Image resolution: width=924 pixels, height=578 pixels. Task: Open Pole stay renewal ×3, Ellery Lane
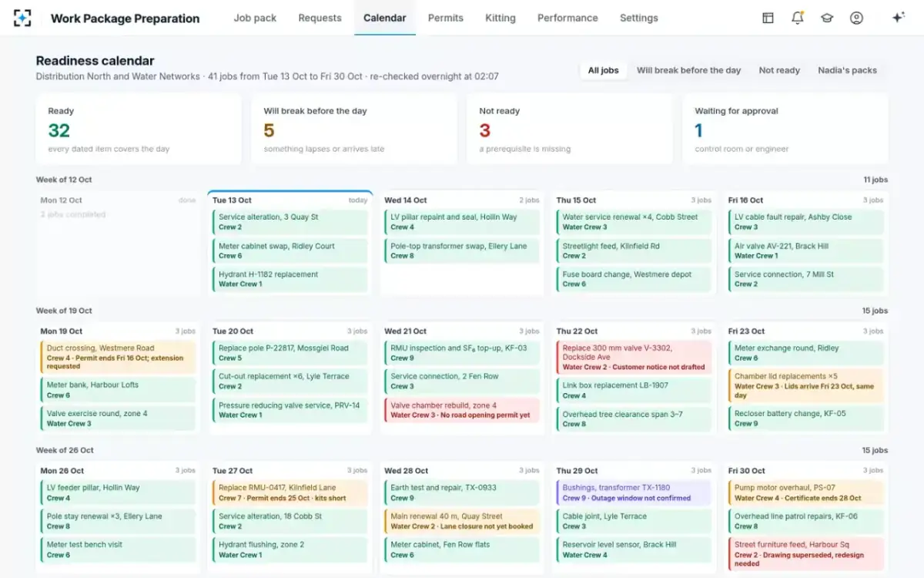click(118, 521)
